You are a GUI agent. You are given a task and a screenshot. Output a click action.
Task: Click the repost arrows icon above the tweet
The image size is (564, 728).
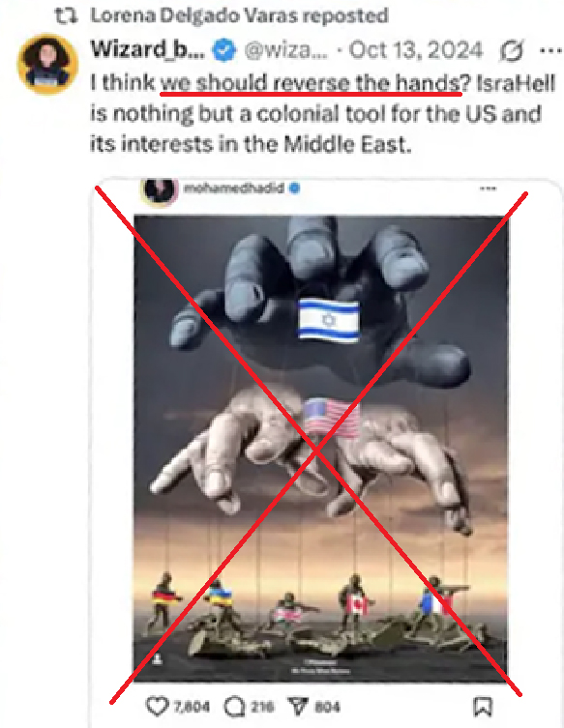65,15
